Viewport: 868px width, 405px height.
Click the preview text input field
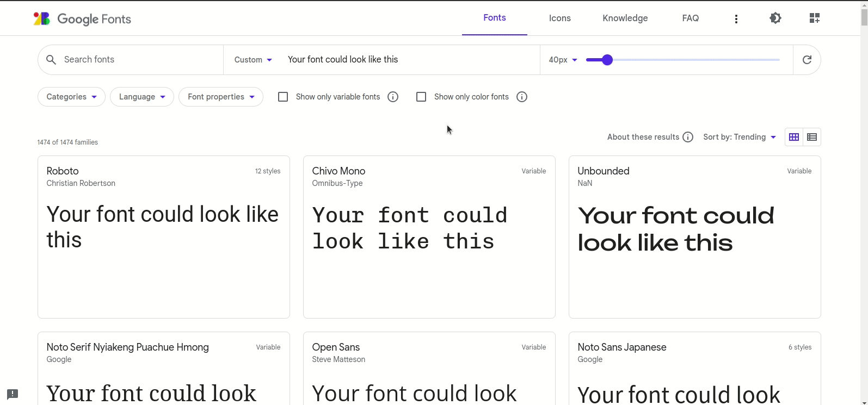pyautogui.click(x=408, y=60)
